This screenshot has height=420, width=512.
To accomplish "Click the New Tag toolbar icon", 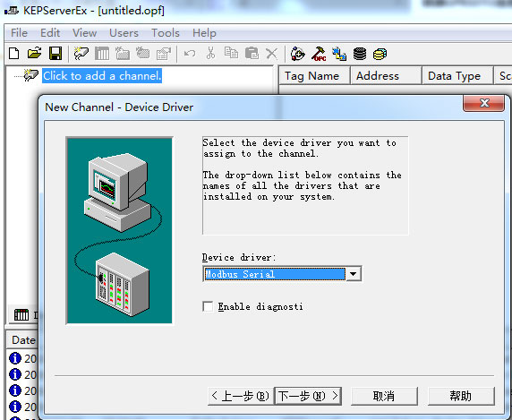I will 142,53.
